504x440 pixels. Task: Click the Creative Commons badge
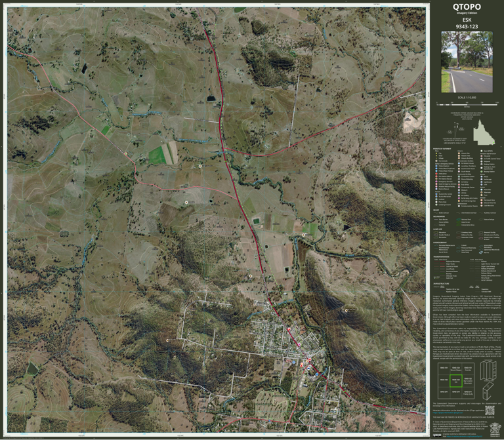[x=437, y=435]
